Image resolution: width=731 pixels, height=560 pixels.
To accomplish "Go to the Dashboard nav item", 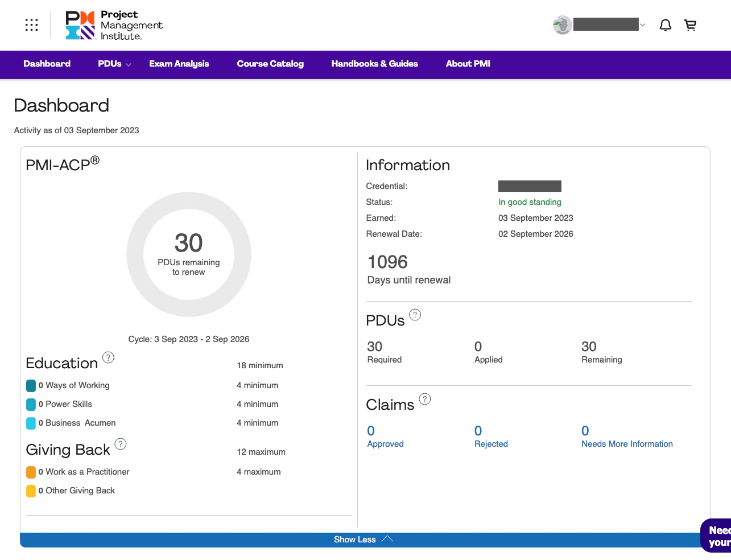I will click(x=47, y=64).
